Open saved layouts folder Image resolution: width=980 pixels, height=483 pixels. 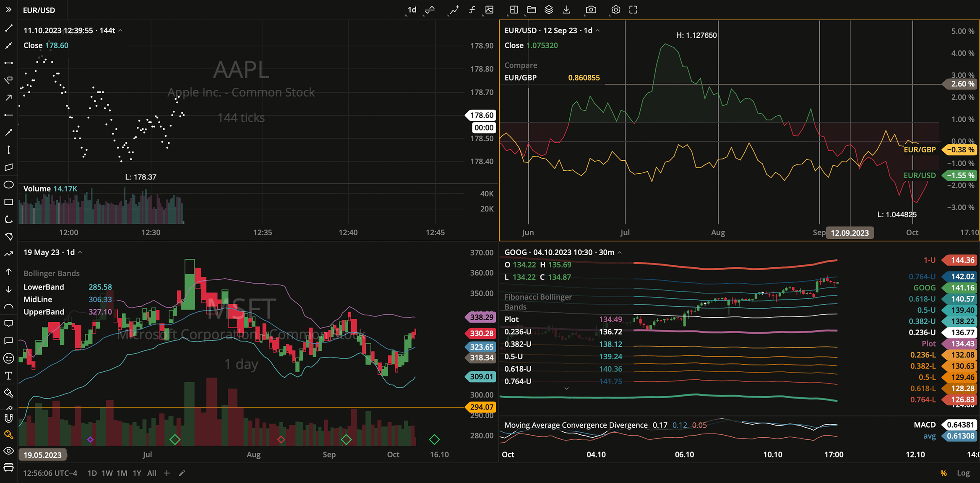click(x=532, y=10)
